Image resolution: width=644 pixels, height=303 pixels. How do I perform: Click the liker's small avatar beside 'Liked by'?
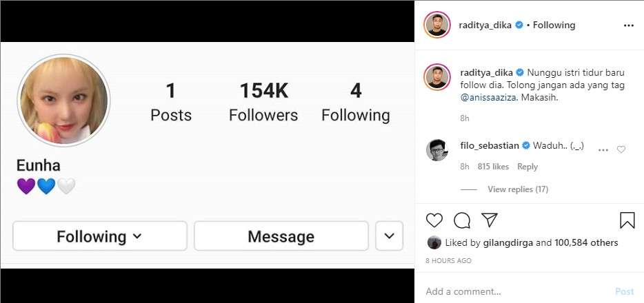tap(434, 242)
